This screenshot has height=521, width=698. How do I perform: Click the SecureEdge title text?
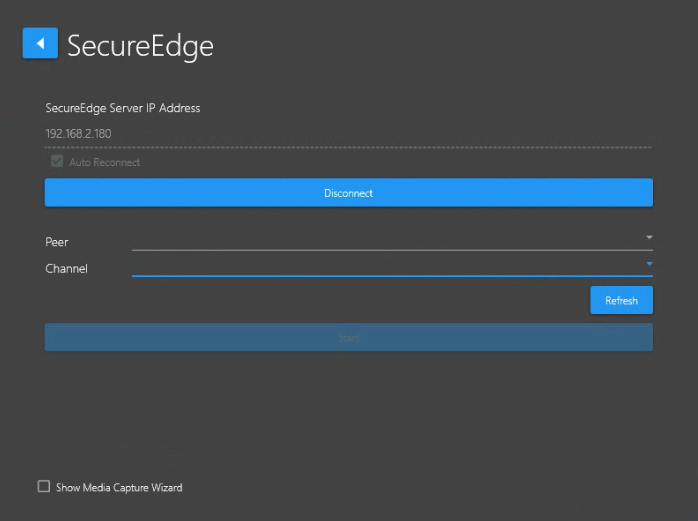[x=140, y=46]
